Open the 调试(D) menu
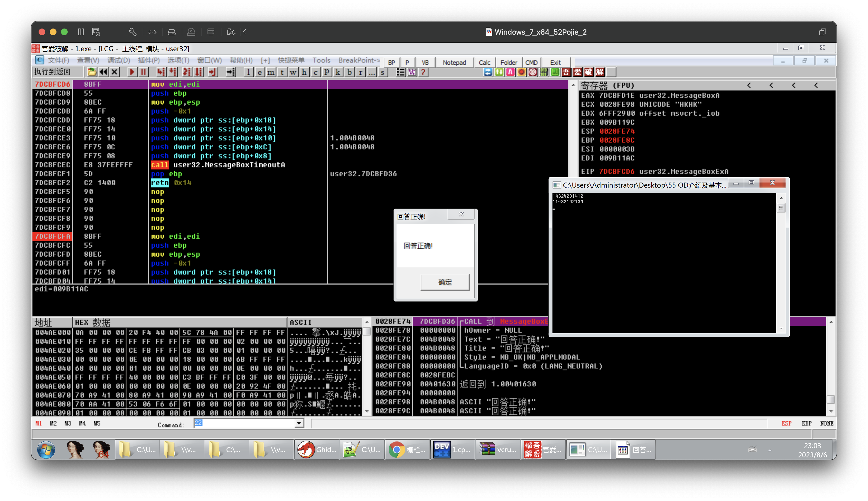 pyautogui.click(x=118, y=60)
